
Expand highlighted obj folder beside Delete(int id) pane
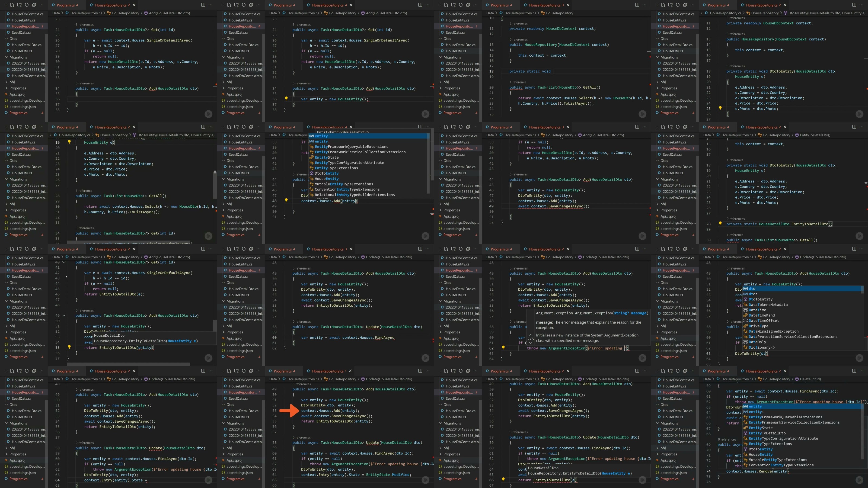pos(663,448)
